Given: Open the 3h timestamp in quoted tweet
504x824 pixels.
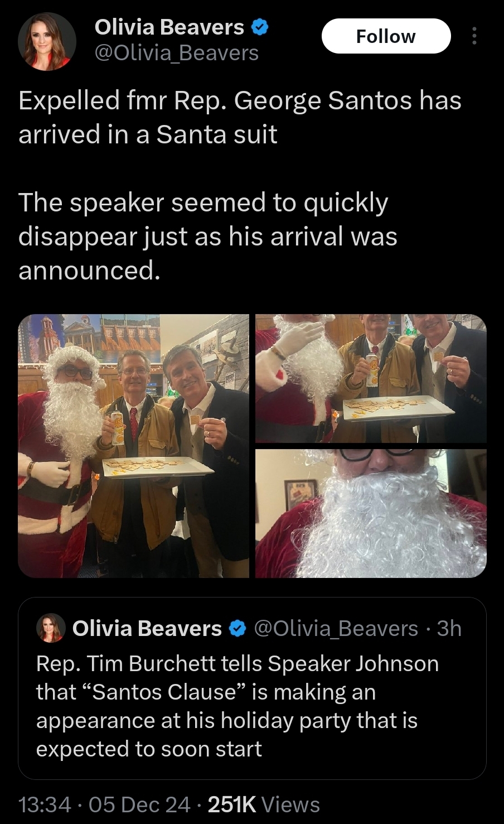Looking at the screenshot, I should 449,629.
